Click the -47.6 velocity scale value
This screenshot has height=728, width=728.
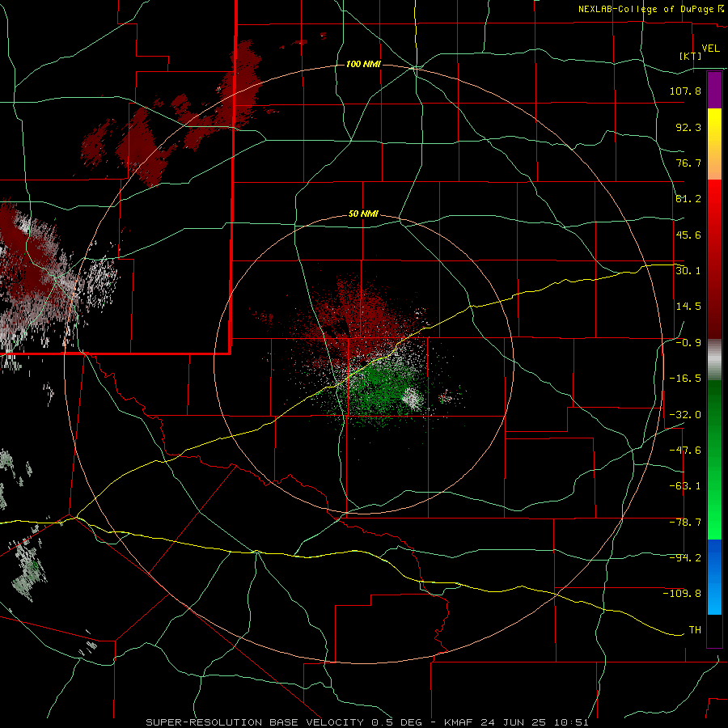(x=685, y=451)
